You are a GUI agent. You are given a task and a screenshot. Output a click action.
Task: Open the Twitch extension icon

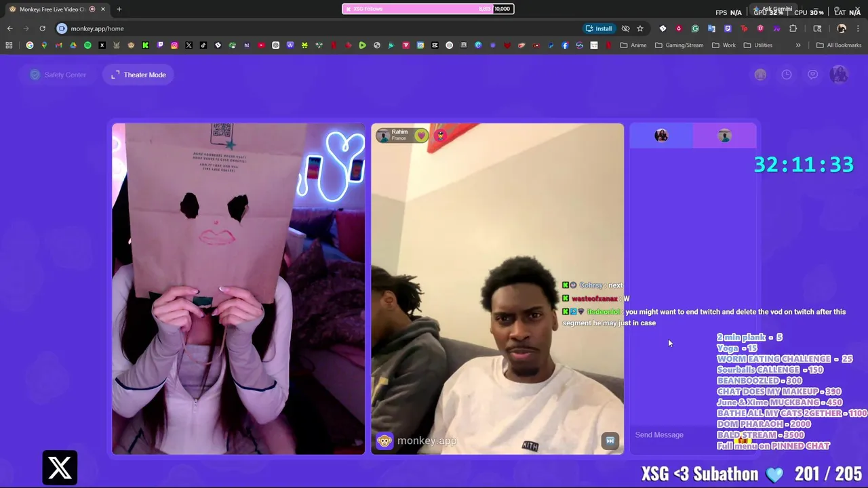[x=728, y=28]
